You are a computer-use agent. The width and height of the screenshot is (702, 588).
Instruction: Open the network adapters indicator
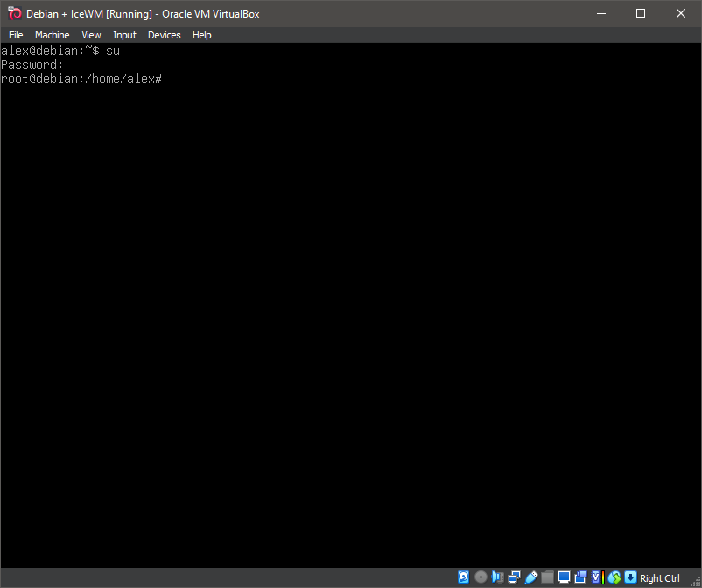coord(514,577)
